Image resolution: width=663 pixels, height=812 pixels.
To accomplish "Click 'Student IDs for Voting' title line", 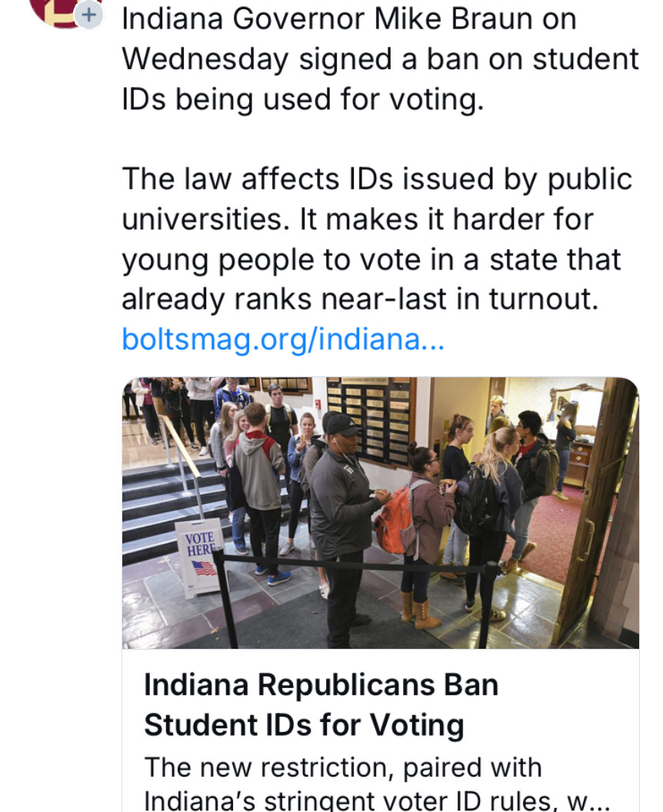I will (x=304, y=725).
